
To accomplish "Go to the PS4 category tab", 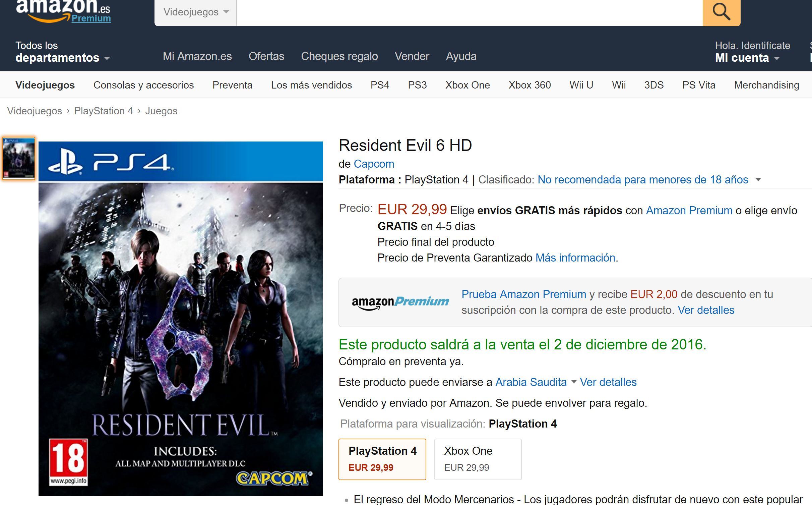I will coord(380,85).
